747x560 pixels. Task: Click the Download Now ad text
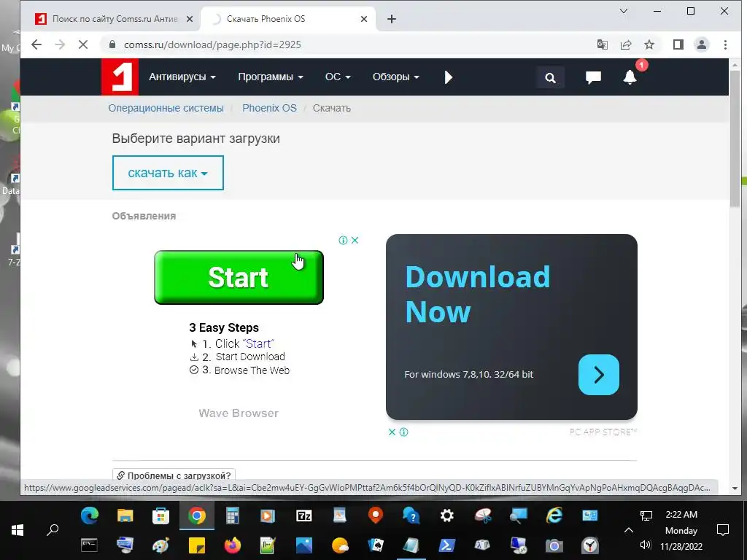(477, 295)
